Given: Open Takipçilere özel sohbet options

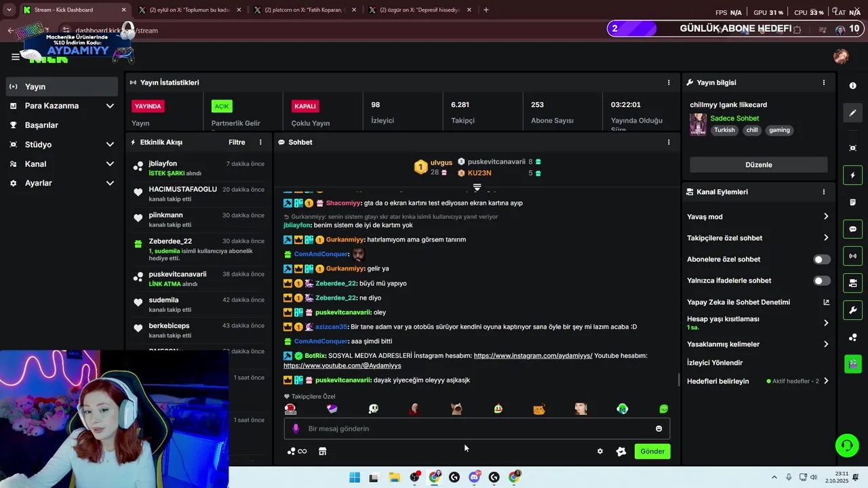Looking at the screenshot, I should click(x=826, y=238).
